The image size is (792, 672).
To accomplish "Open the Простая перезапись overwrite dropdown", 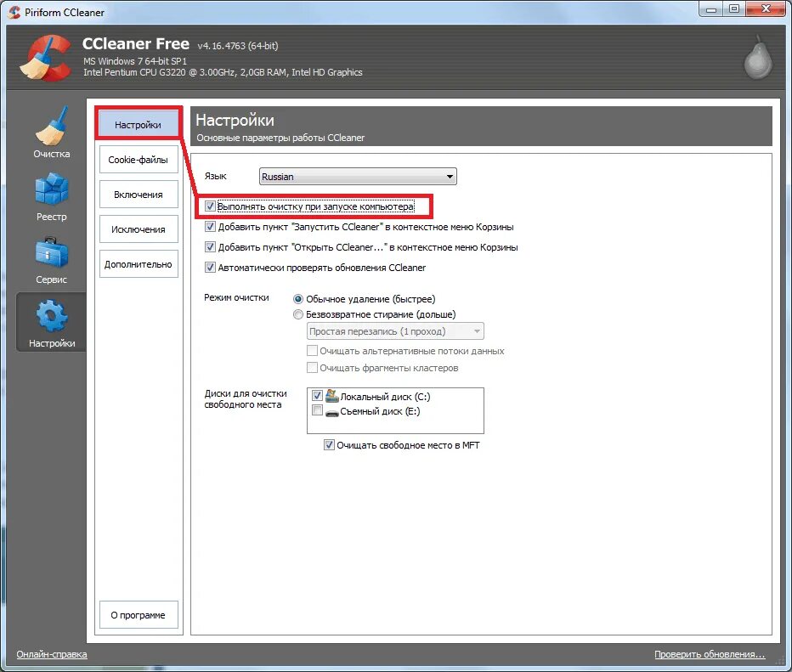I will click(x=395, y=331).
